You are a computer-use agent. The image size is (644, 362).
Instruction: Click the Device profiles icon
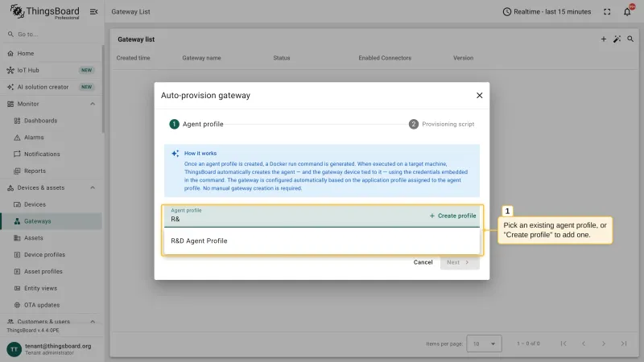[17, 254]
